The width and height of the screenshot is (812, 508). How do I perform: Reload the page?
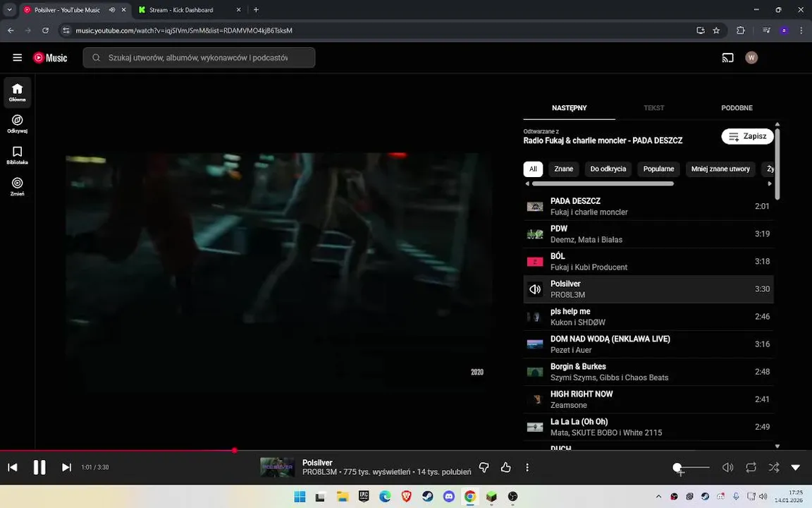coord(46,30)
